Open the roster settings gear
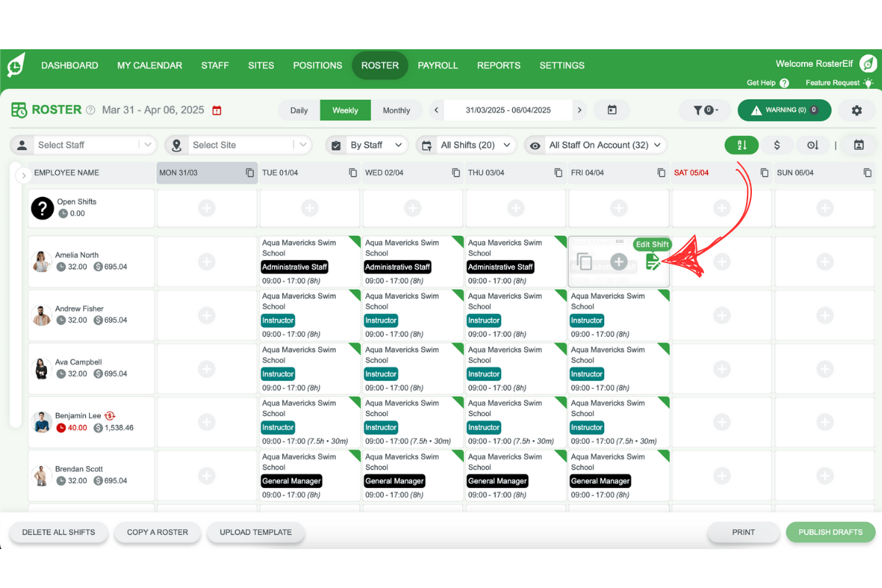882x588 pixels. click(x=857, y=110)
